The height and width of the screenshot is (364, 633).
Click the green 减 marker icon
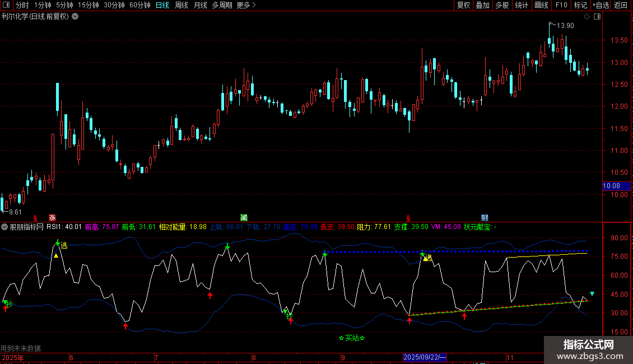[x=244, y=217]
